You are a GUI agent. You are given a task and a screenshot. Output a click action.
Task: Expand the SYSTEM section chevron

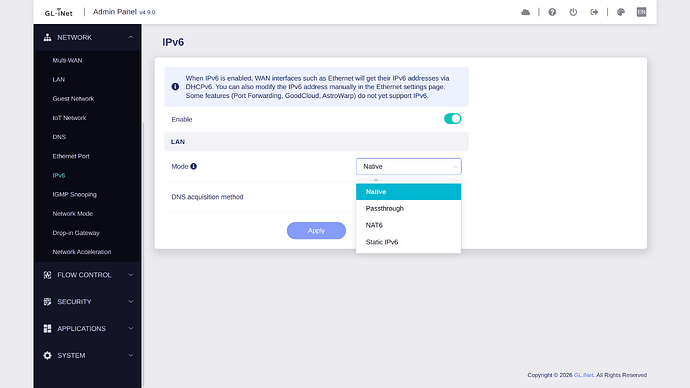click(131, 355)
